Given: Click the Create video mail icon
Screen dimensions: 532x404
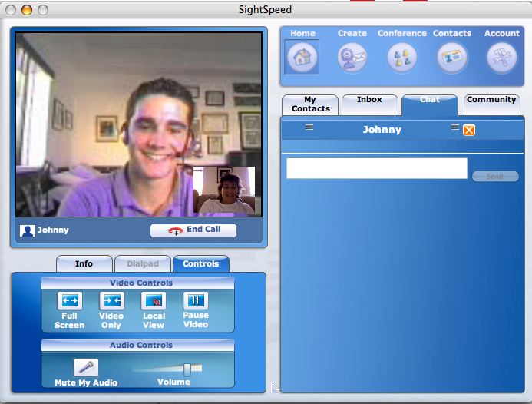Looking at the screenshot, I should [x=352, y=58].
